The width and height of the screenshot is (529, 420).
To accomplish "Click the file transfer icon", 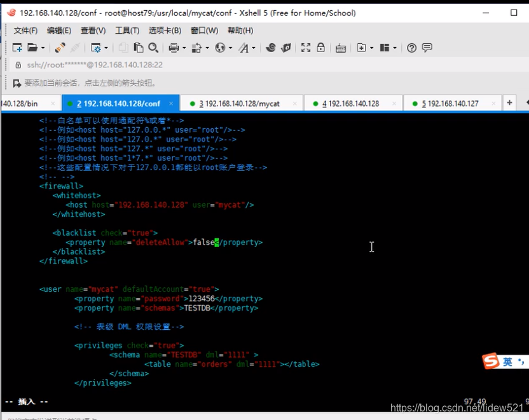I will point(196,48).
